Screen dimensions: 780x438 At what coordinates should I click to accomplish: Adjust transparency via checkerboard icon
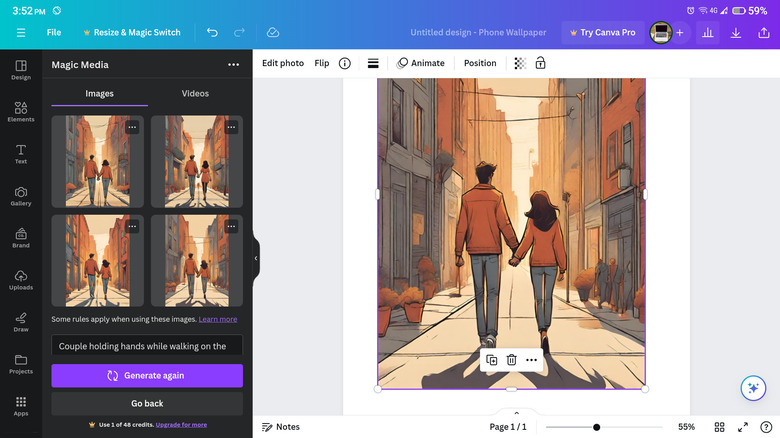[x=520, y=63]
